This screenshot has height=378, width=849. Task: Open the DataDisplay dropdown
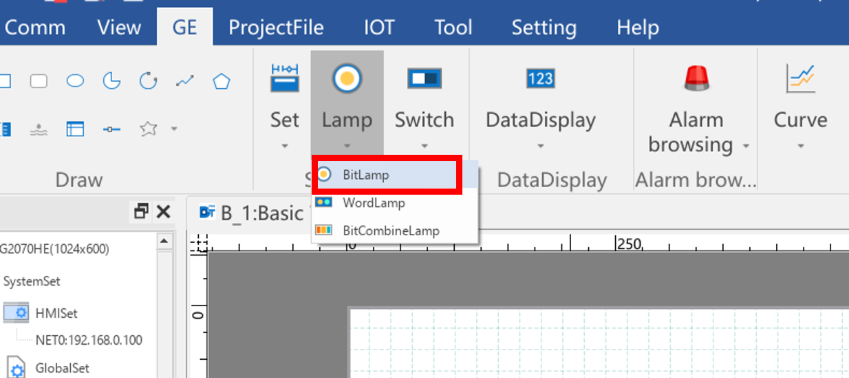540,146
